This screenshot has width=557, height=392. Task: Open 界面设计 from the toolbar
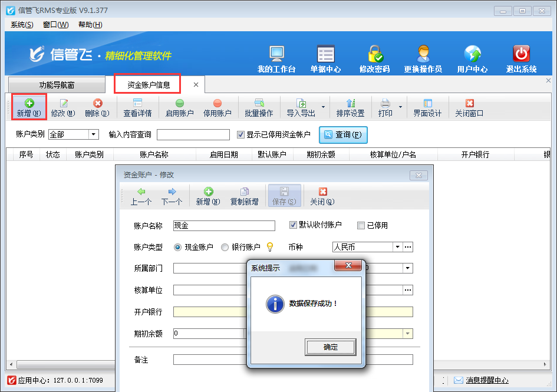(x=427, y=108)
